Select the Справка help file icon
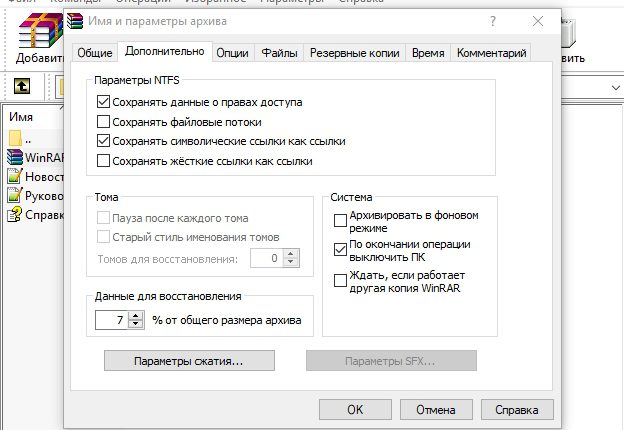Screen dimensions: 624x430 15,214
